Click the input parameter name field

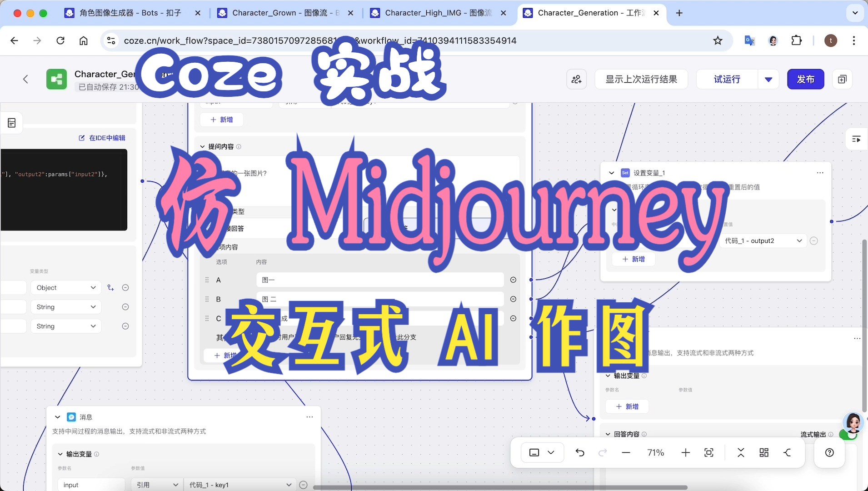pyautogui.click(x=91, y=485)
